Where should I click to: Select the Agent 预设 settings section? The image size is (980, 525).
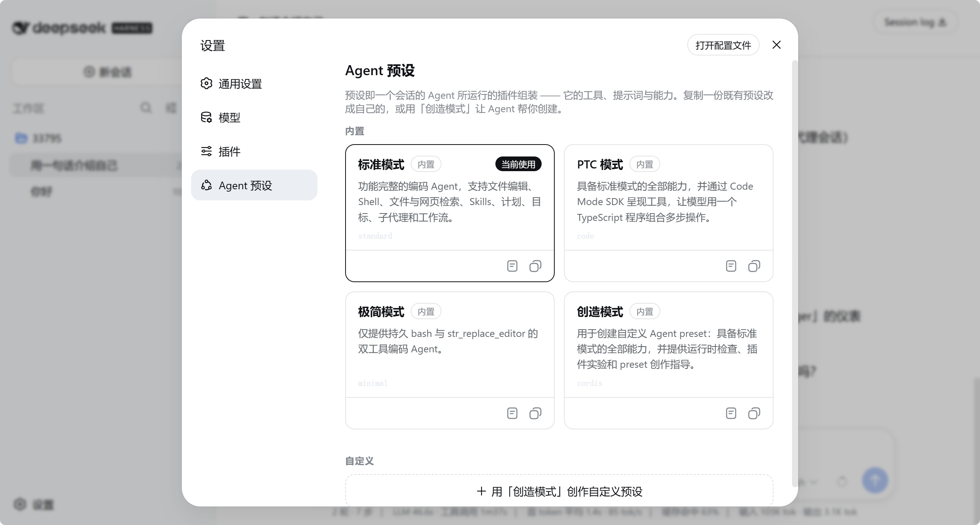coord(254,185)
